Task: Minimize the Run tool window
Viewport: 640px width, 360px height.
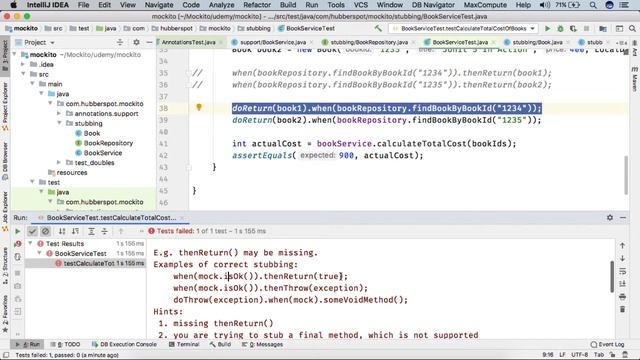Action: 623,218
